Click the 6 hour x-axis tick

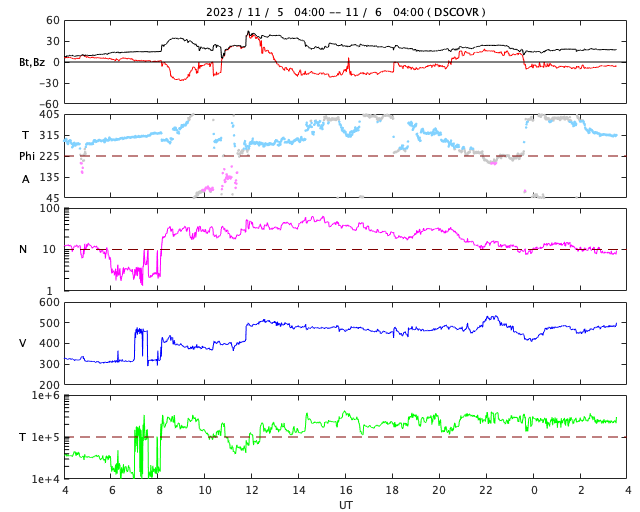point(112,490)
